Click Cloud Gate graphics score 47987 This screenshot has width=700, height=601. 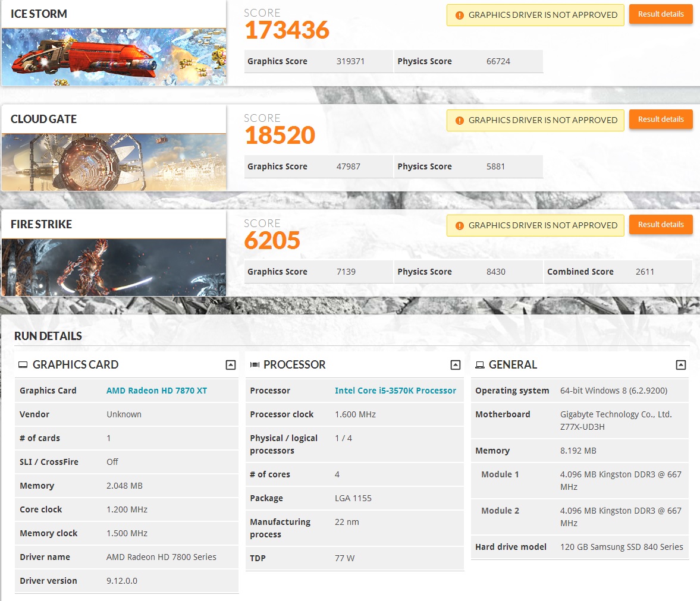[x=348, y=167]
